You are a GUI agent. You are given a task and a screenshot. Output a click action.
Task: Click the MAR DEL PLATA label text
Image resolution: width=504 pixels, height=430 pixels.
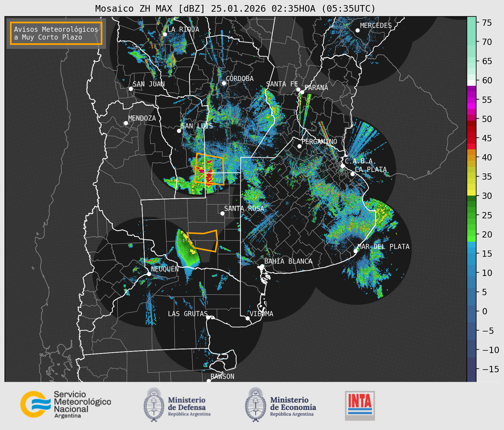click(x=383, y=247)
